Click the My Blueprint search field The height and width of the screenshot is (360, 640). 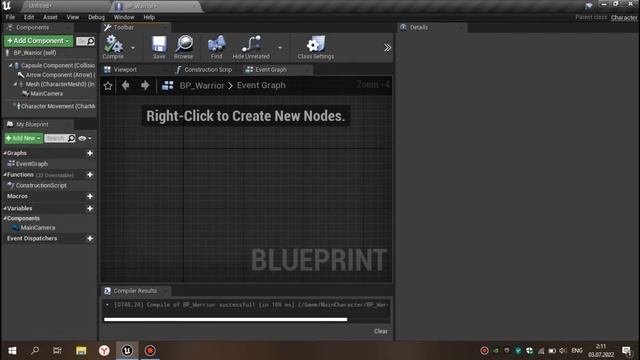coord(60,138)
